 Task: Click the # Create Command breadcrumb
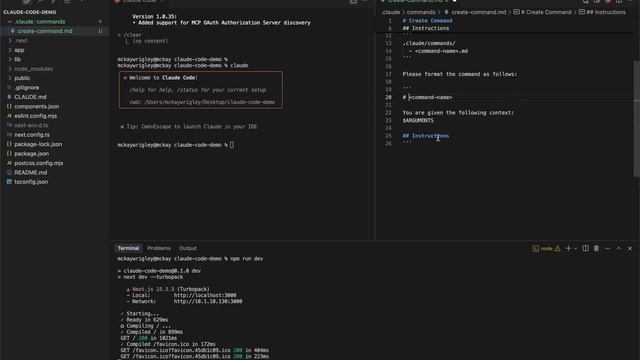tap(546, 12)
